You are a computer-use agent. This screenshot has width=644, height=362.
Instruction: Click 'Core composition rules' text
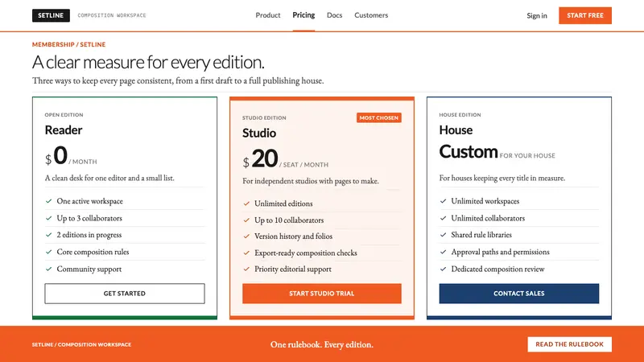pos(93,252)
